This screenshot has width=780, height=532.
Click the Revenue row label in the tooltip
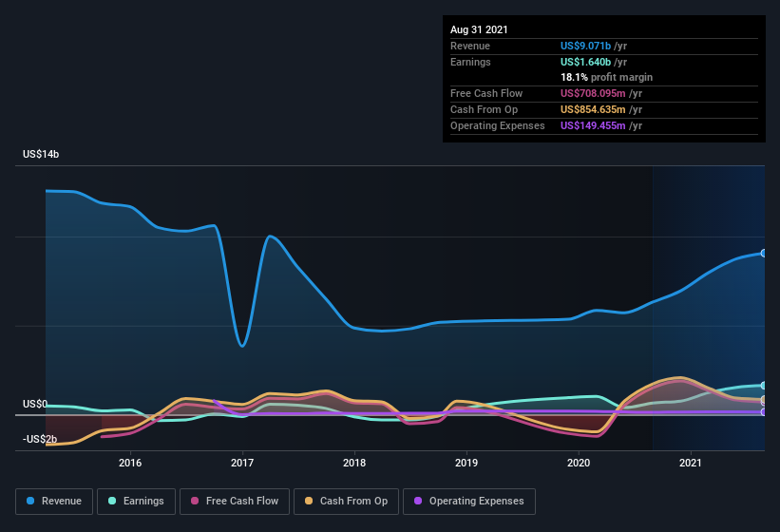point(470,46)
